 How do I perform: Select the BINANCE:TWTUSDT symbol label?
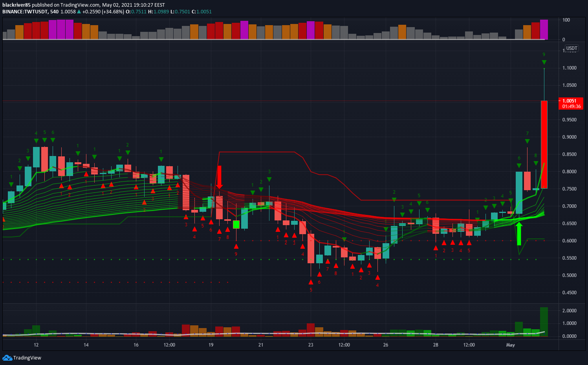(25, 12)
